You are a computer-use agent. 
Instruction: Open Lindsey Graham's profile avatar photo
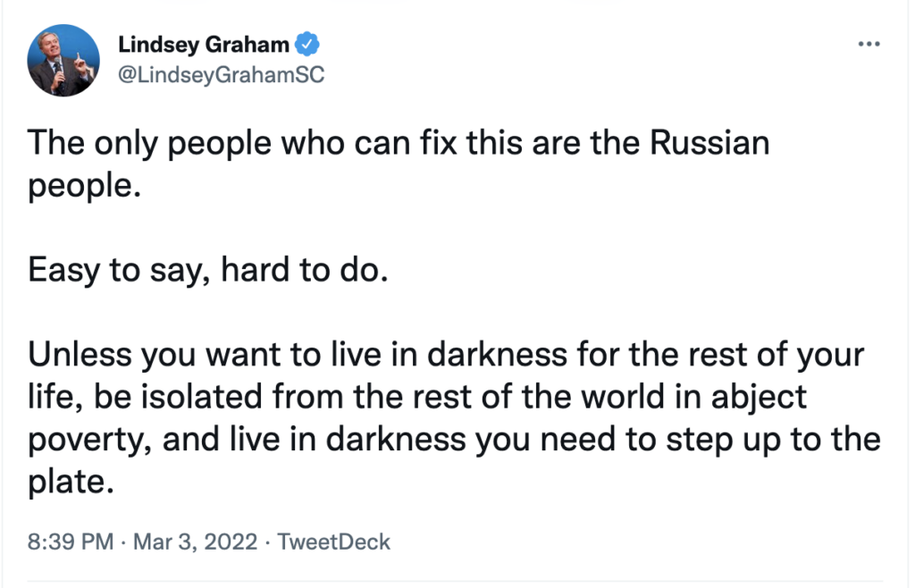tap(63, 60)
